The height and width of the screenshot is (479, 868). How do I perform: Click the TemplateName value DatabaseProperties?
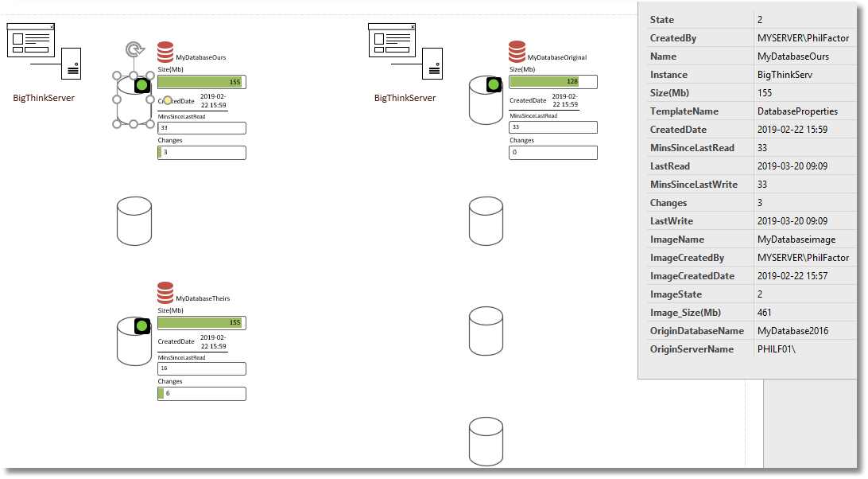[x=798, y=111]
